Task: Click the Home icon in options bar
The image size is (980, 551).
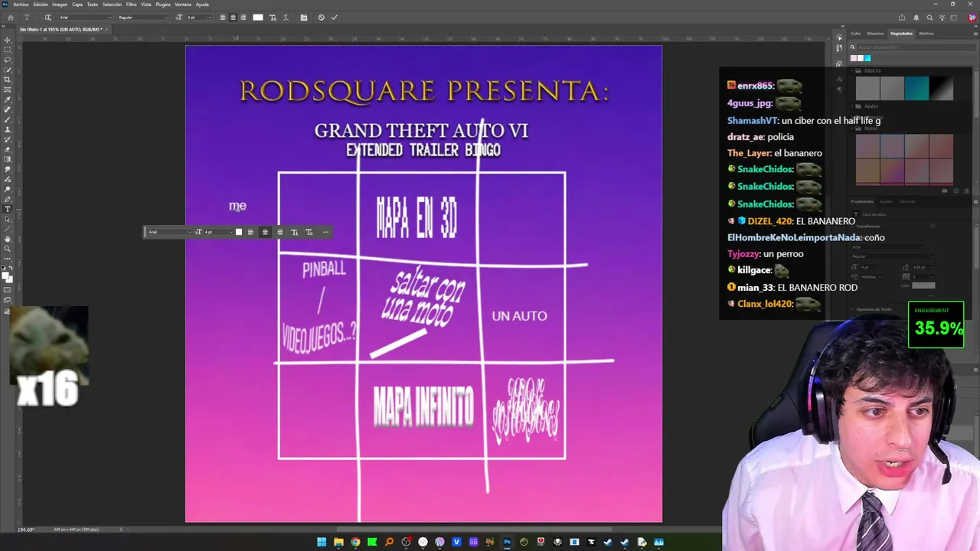Action: pyautogui.click(x=10, y=18)
